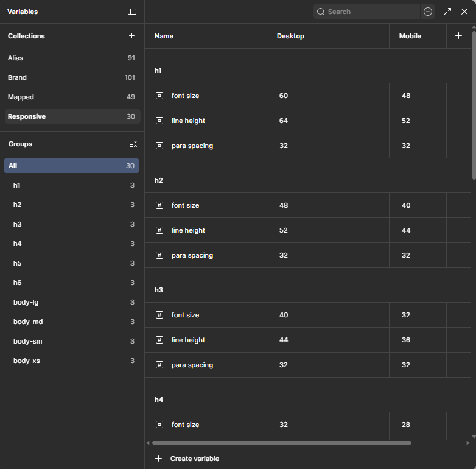Viewport: 476px width, 469px height.
Task: Click number icon of h1 line height
Action: [x=159, y=121]
